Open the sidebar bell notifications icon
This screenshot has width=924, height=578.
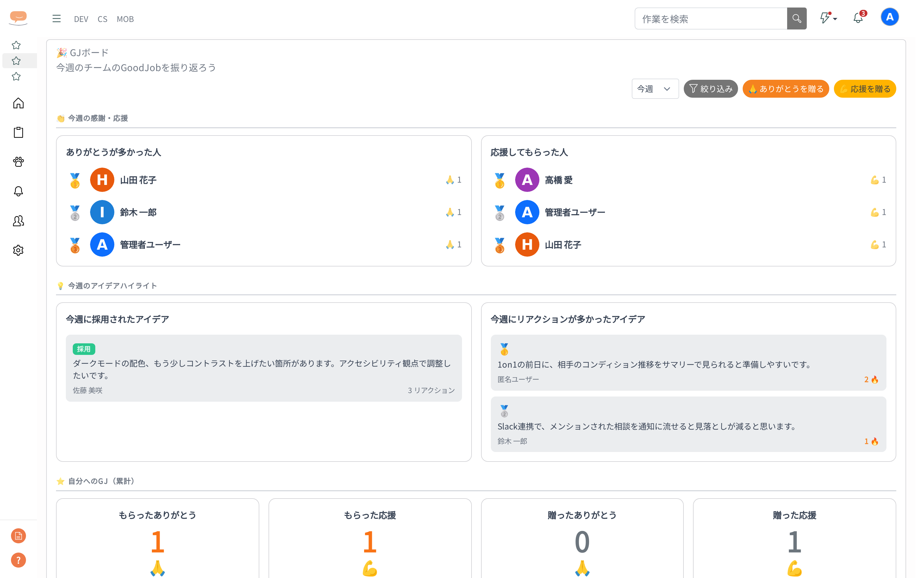click(18, 192)
